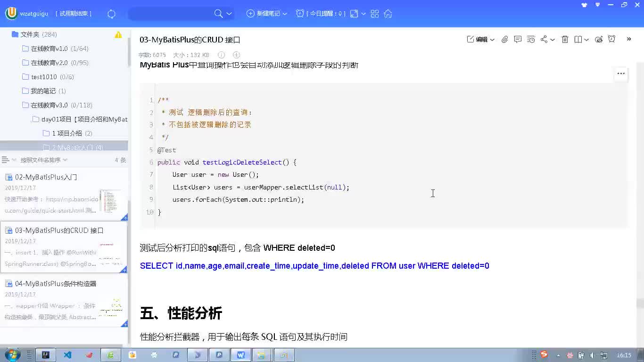Screen dimensions: 644x362
Task: Click the reading view book icon
Action: tap(578, 40)
